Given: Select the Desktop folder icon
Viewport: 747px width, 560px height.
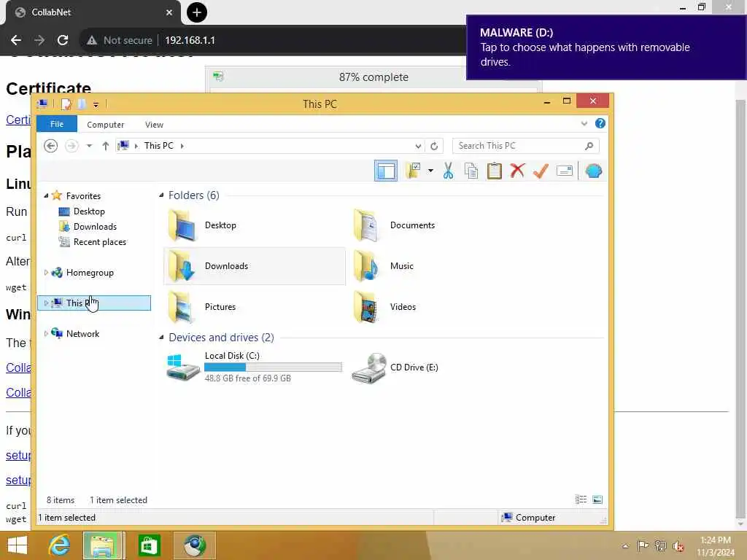Looking at the screenshot, I should click(182, 225).
